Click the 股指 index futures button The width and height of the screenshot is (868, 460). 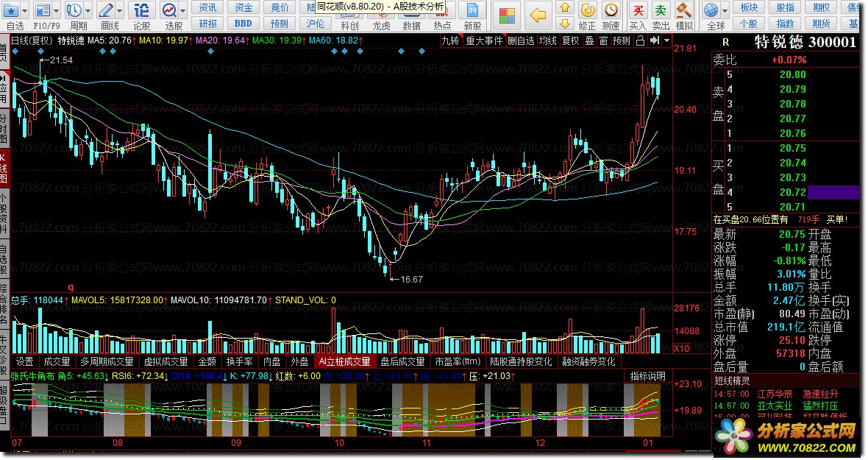point(785,7)
